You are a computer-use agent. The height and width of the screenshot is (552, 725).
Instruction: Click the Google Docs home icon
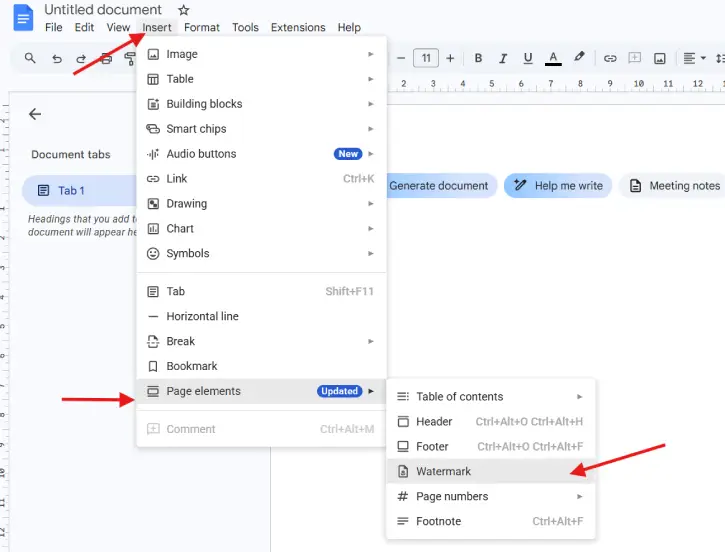click(x=23, y=17)
